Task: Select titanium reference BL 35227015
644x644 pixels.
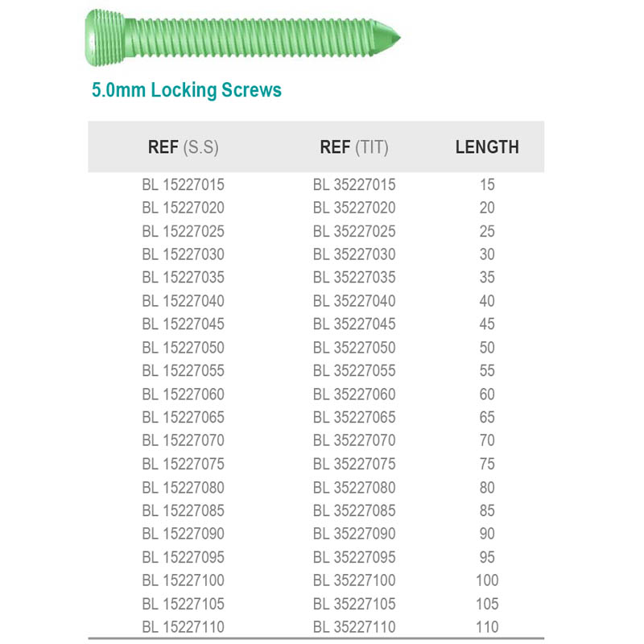Action: 354,185
